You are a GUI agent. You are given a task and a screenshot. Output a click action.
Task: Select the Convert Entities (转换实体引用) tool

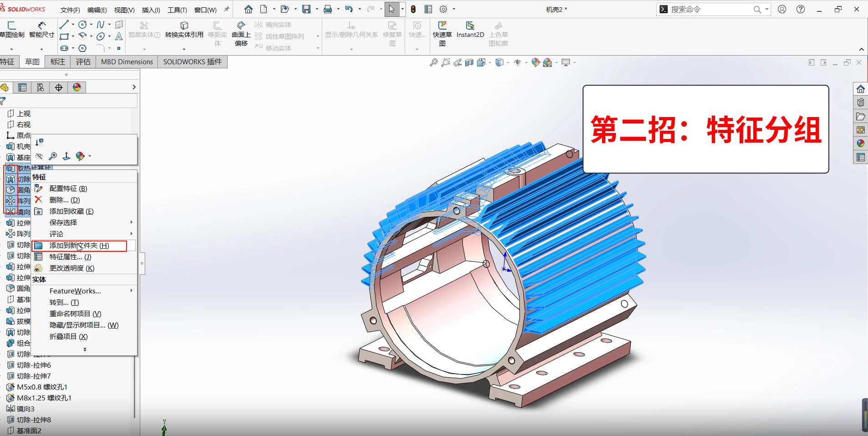click(184, 29)
